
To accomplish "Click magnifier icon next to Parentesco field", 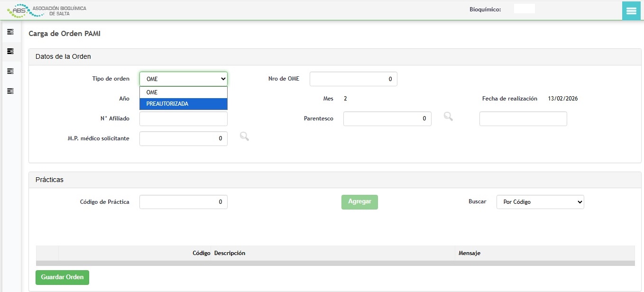I will tap(448, 117).
